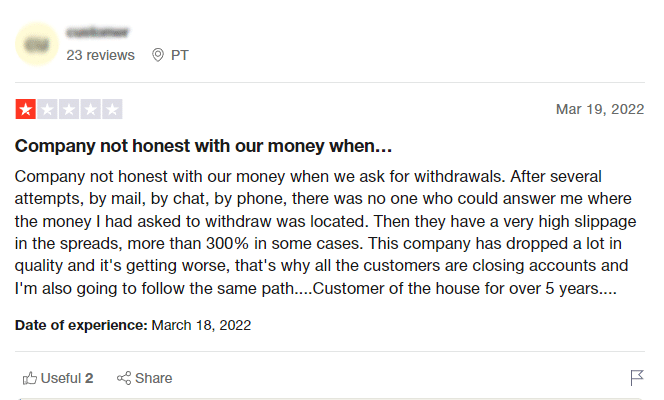Screen dimensions: 664x400
Task: Open the reviewer's 23 reviews link
Action: tap(100, 55)
